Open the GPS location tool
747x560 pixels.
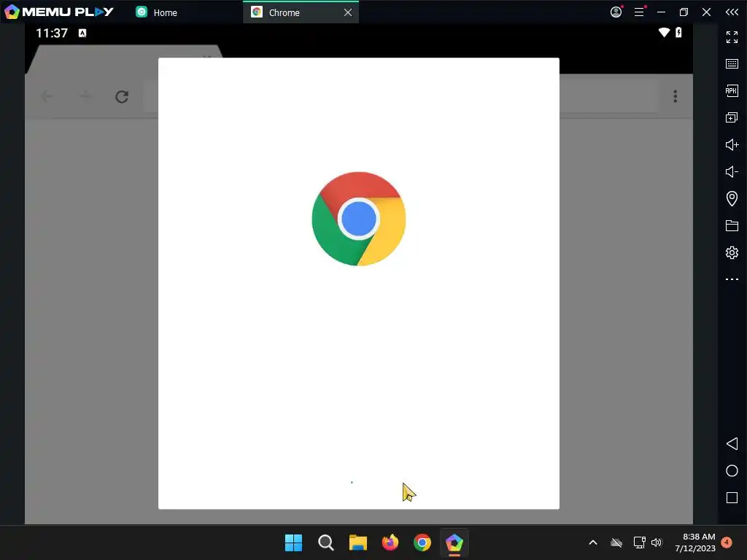[732, 198]
